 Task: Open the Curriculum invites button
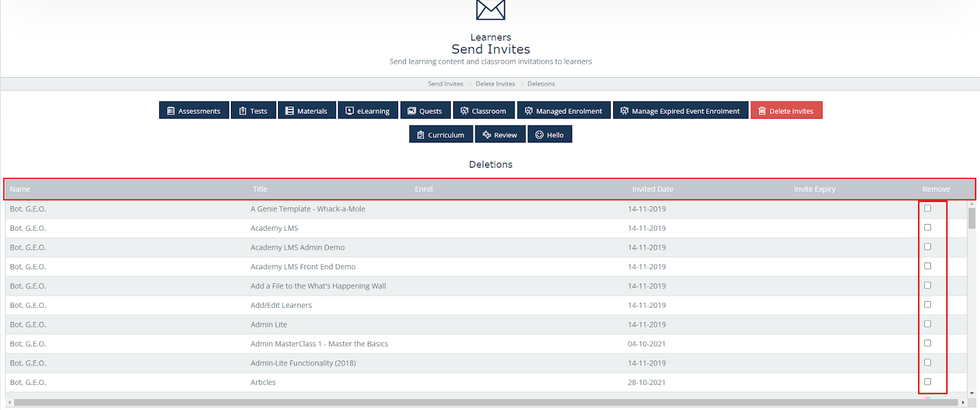click(441, 135)
